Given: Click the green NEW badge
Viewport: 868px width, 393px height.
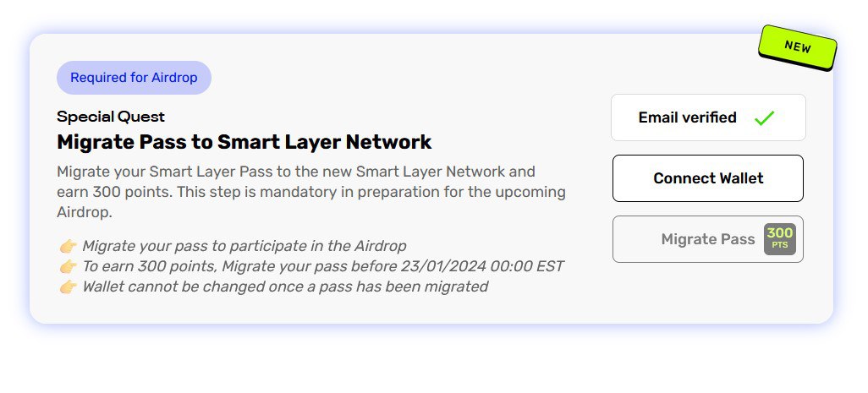Looking at the screenshot, I should pos(798,47).
